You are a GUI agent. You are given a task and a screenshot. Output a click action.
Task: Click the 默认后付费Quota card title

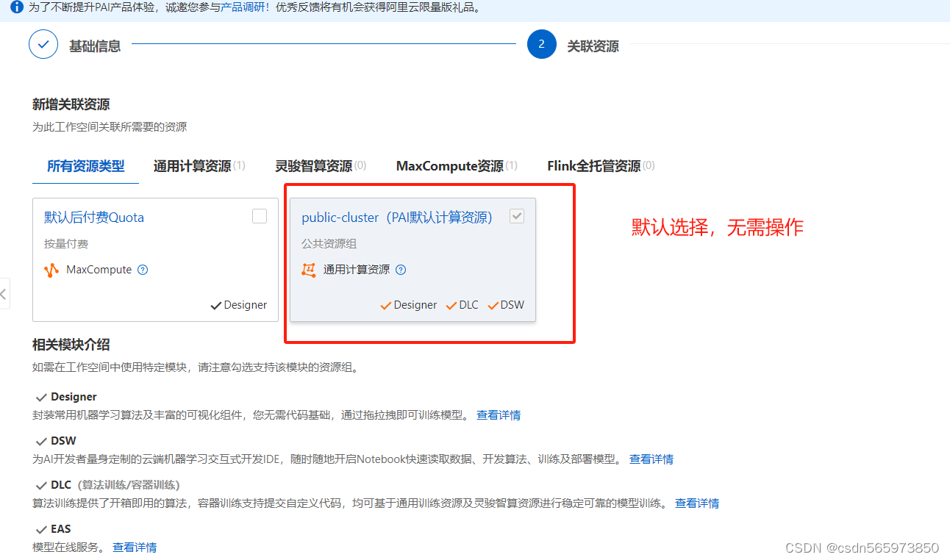point(94,218)
